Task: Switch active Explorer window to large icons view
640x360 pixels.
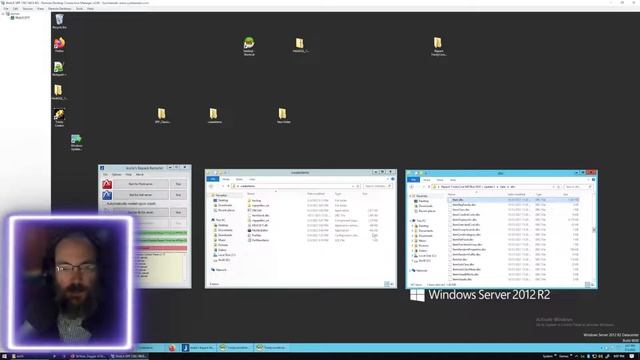Action: pyautogui.click(x=592, y=284)
